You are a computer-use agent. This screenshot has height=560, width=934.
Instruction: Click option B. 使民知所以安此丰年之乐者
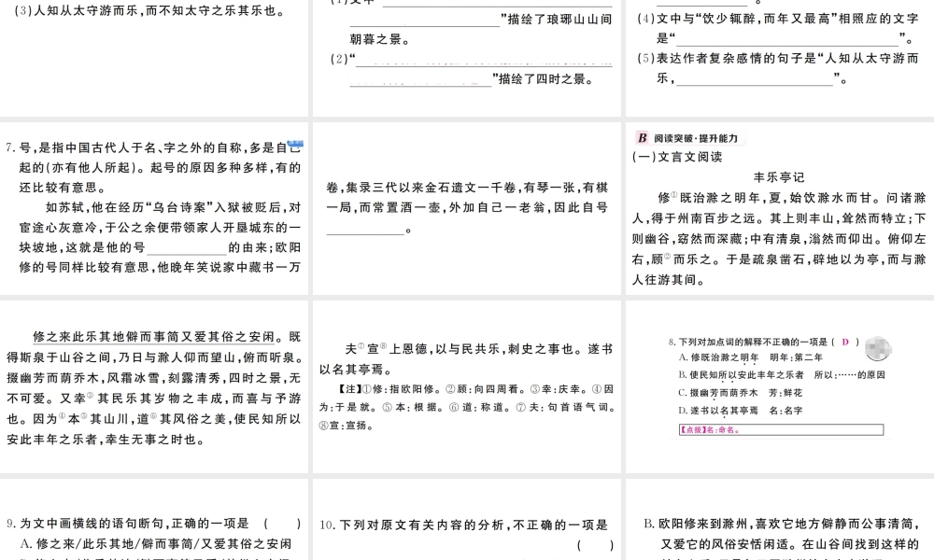[782, 375]
